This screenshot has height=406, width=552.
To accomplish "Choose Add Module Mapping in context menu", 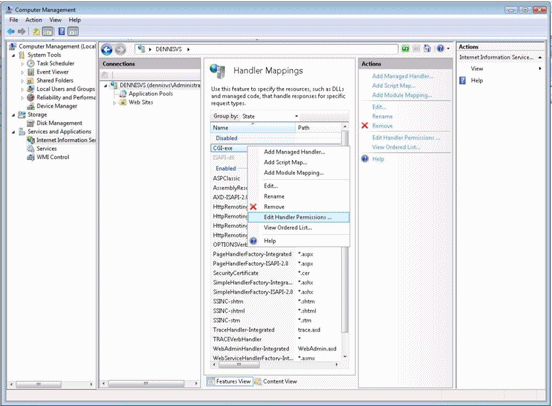I will 299,173.
